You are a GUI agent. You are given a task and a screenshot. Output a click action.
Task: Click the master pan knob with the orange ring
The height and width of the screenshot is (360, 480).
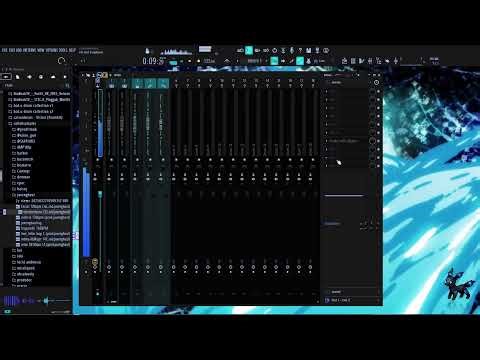point(95,261)
